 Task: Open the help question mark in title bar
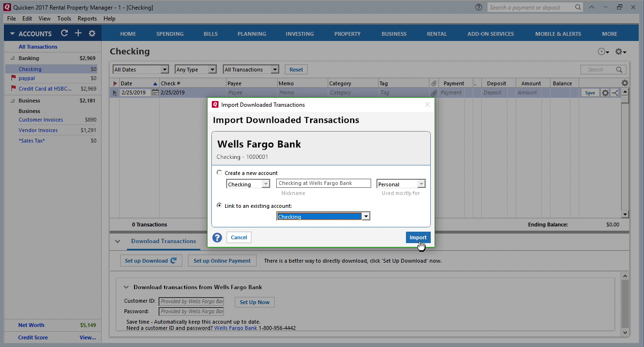pos(478,7)
